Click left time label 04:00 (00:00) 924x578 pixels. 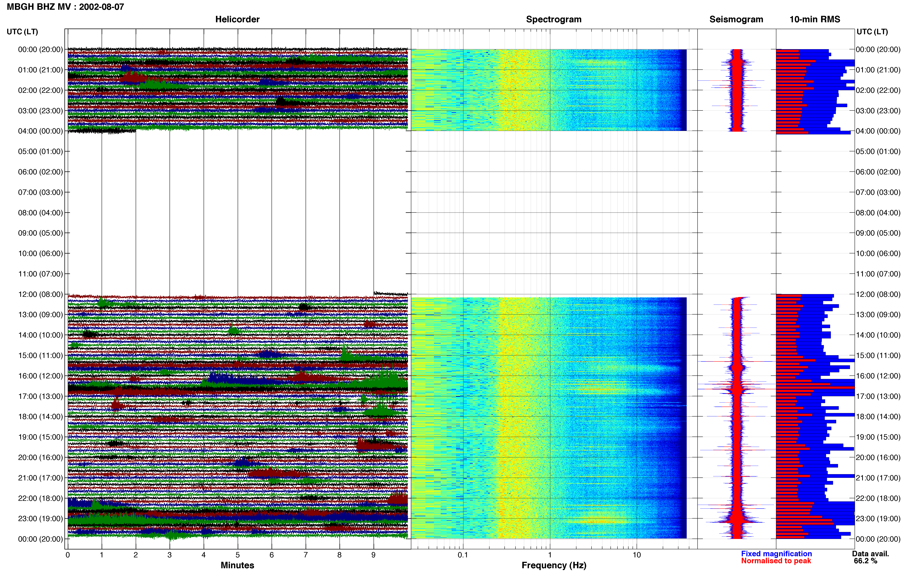(41, 131)
